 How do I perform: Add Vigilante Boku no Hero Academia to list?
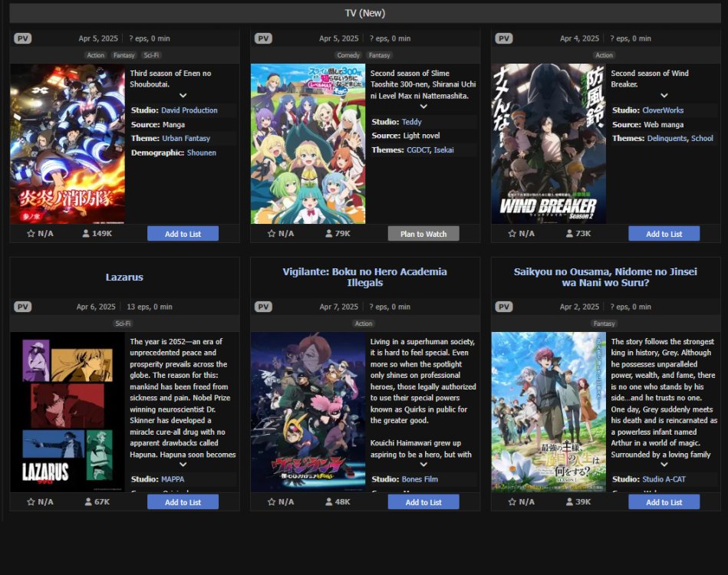(423, 501)
